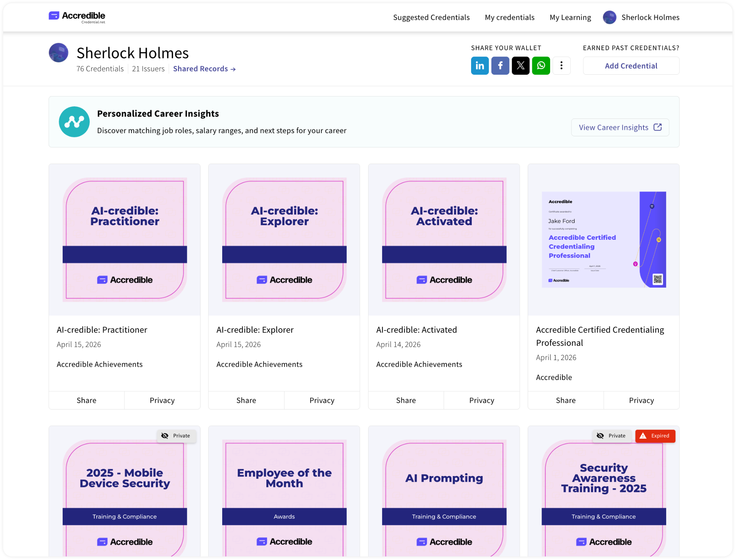This screenshot has width=736, height=560.
Task: Click Accredible Achievements issuer under Activated
Action: click(419, 364)
